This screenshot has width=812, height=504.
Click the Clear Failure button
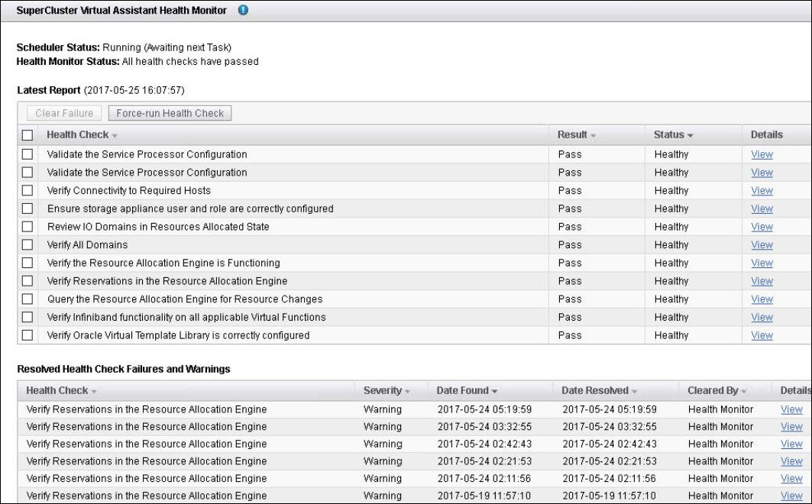pos(63,112)
